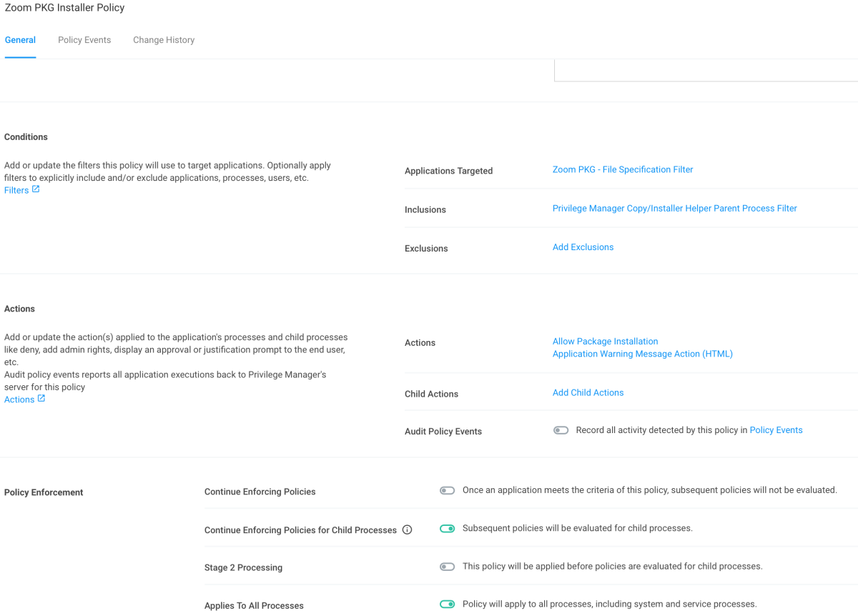Turn on the Stage 2 Processing toggle
The image size is (858, 616).
(x=447, y=567)
